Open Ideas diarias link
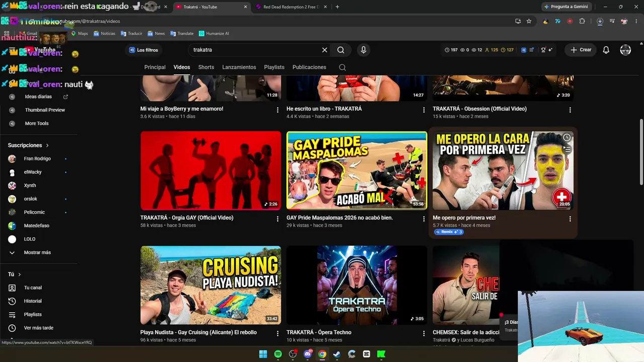This screenshot has width=644, height=362. 38,97
